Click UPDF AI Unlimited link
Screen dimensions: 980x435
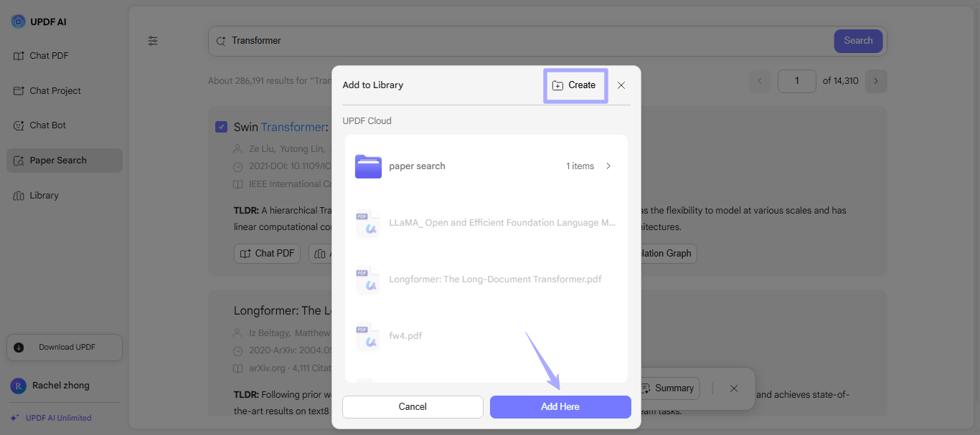(51, 418)
